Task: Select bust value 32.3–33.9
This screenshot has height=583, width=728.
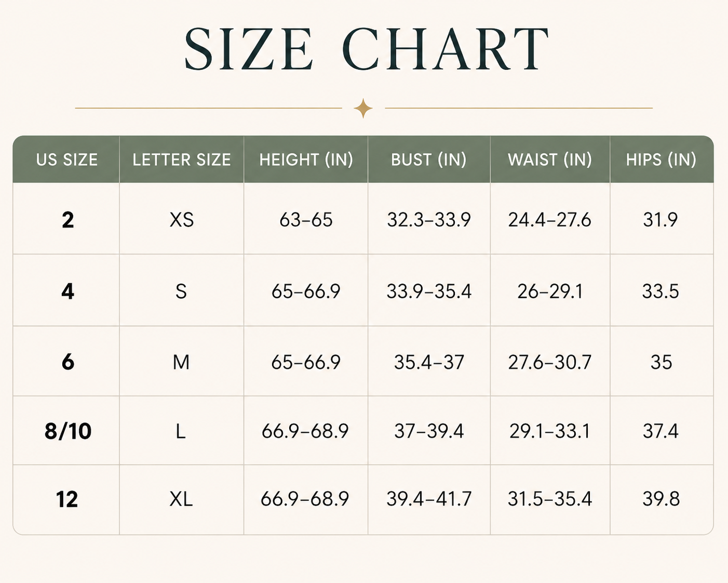Action: coord(429,220)
